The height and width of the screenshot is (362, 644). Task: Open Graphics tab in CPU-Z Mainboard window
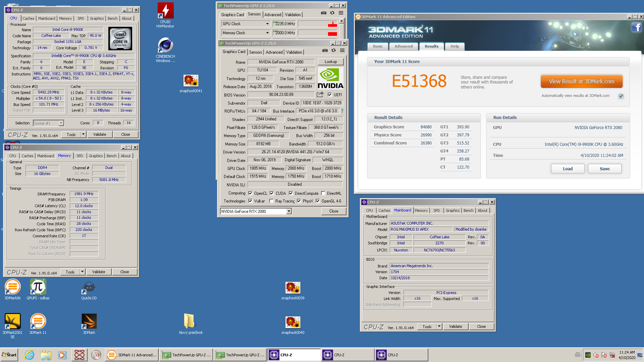[452, 210]
